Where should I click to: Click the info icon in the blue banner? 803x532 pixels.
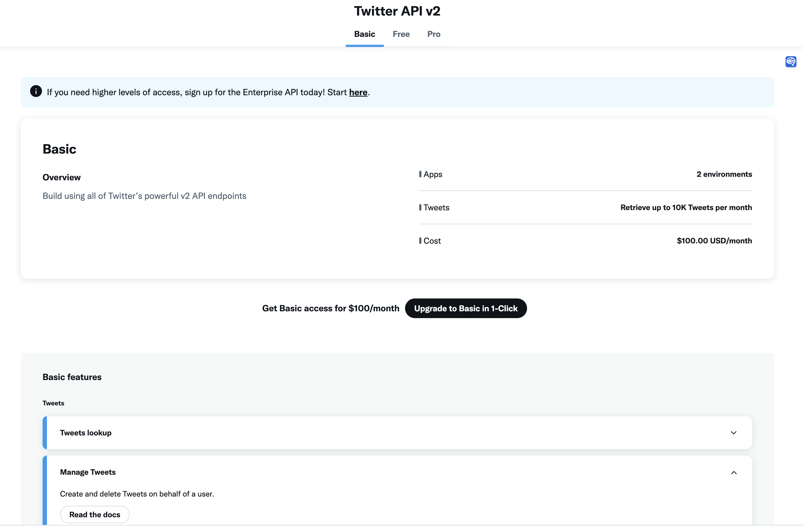pos(36,91)
